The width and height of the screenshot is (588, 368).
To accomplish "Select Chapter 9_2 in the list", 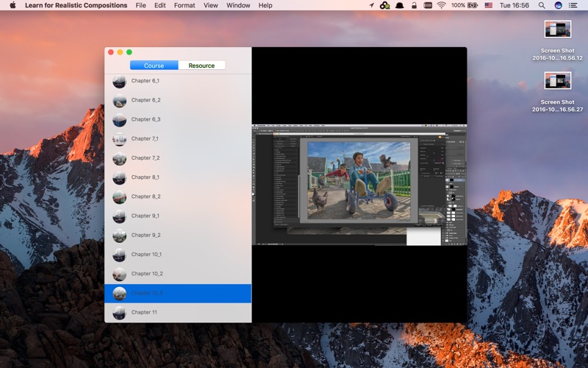I will [x=178, y=236].
